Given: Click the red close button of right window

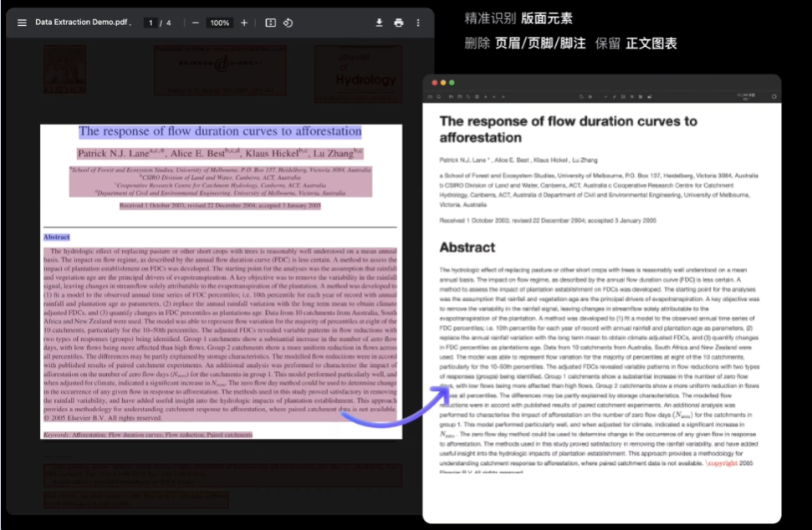Looking at the screenshot, I should pyautogui.click(x=435, y=83).
